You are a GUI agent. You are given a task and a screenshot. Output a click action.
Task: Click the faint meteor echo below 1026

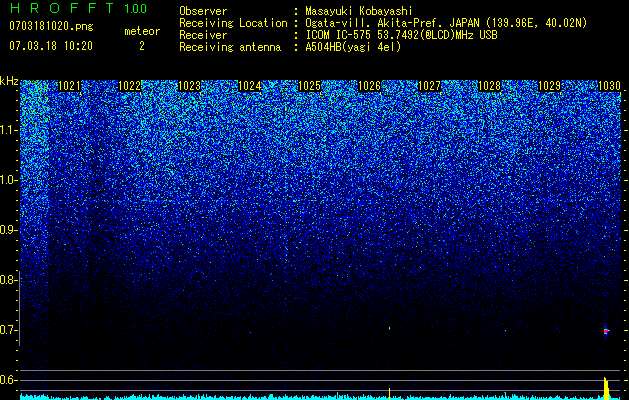[389, 328]
